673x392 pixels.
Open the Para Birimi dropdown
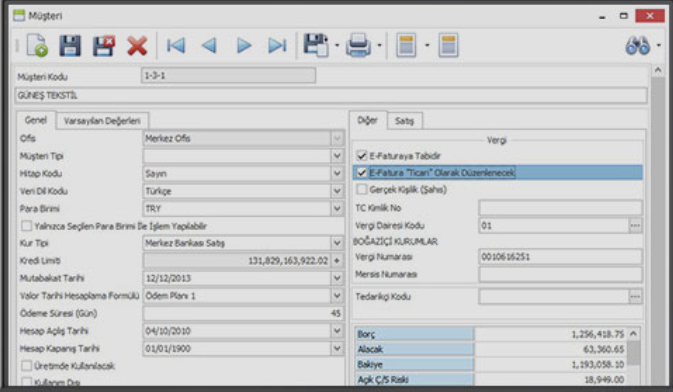click(337, 209)
